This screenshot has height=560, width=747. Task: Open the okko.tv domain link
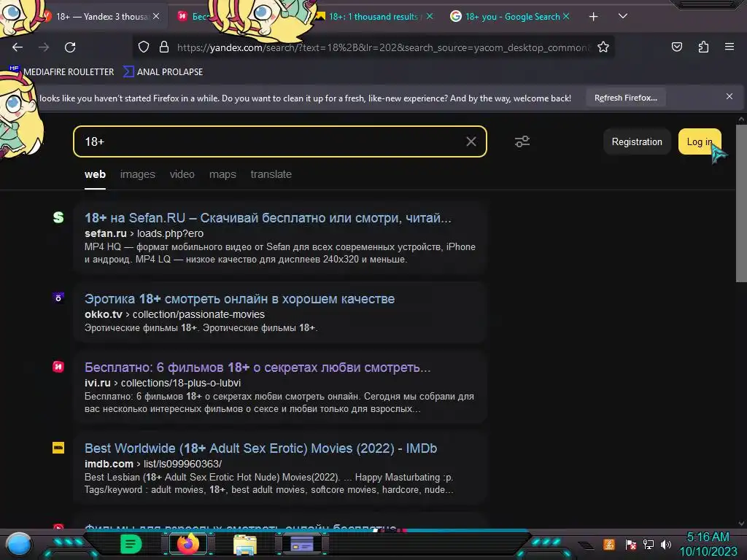(104, 314)
